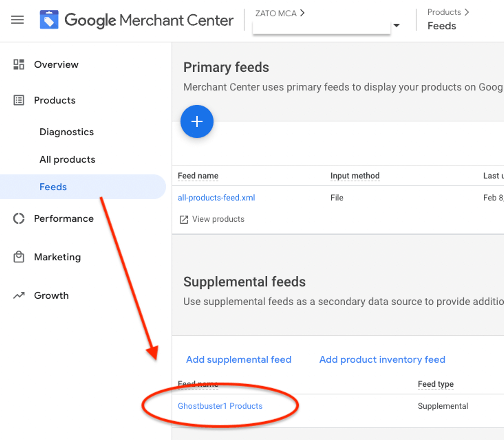Select the Feeds sidebar item
This screenshot has height=440, width=504.
click(x=83, y=187)
